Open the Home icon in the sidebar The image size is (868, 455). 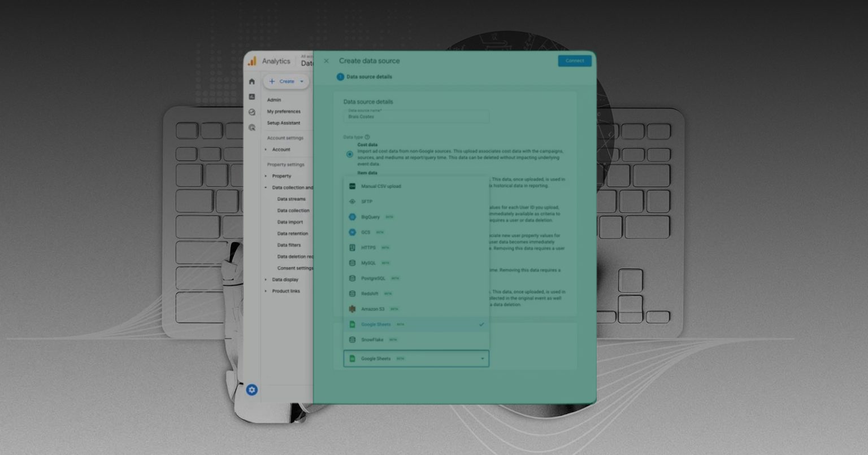click(252, 81)
